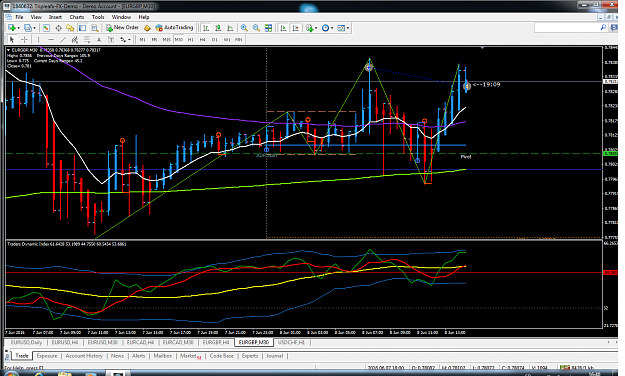This screenshot has height=376, width=625.
Task: Select the text label tool
Action: click(111, 39)
